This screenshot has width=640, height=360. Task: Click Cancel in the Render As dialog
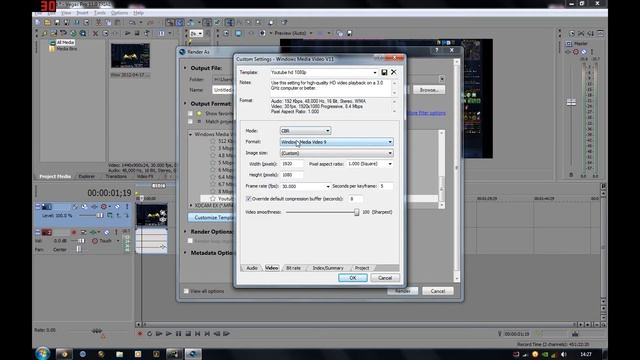tap(438, 291)
